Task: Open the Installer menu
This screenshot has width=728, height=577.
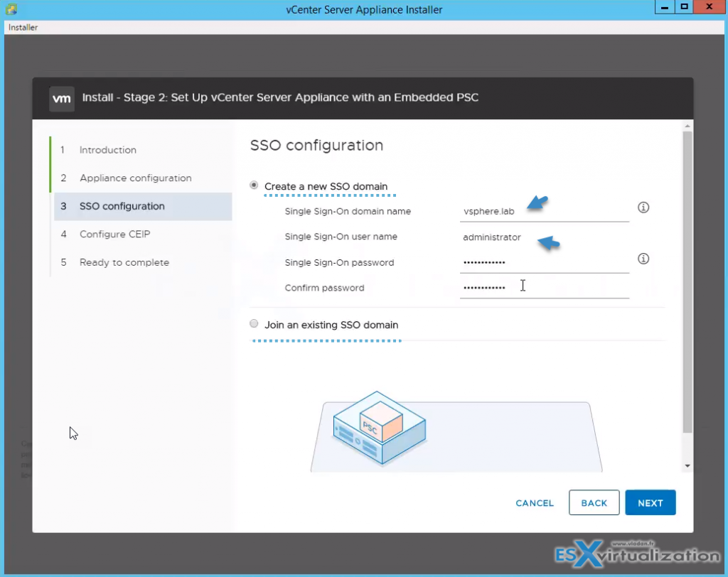Action: tap(22, 27)
